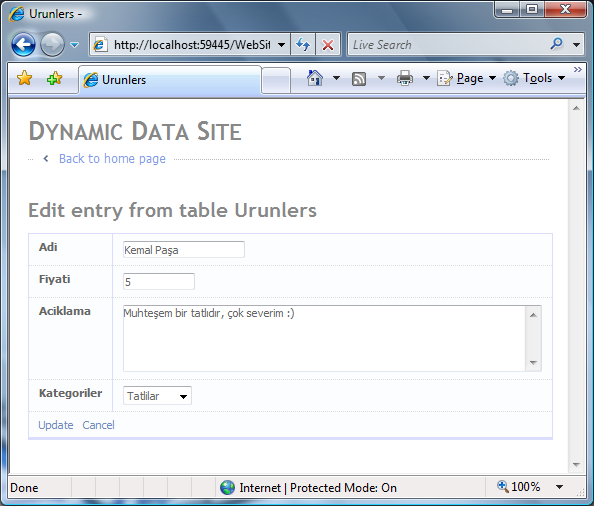Click the Refresh page icon
This screenshot has height=506, width=594.
303,45
